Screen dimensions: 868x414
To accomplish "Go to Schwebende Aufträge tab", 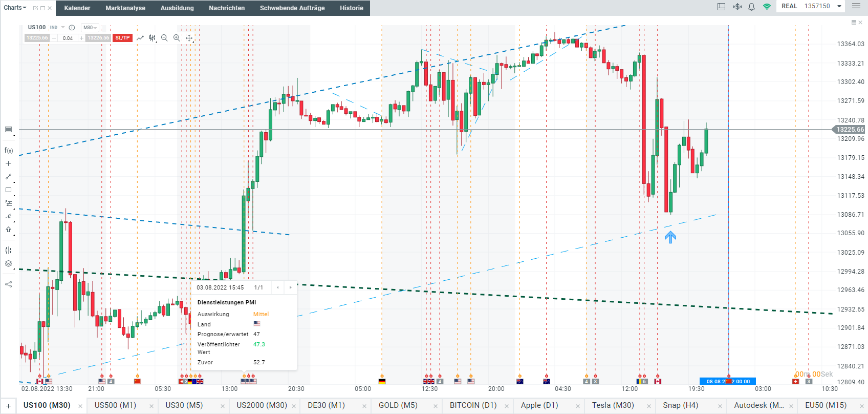I will click(x=292, y=8).
